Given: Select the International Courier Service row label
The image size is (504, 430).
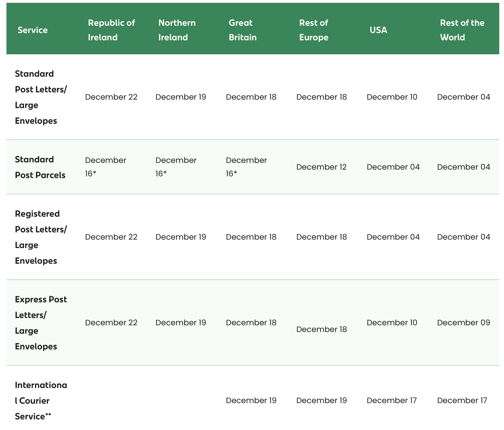Looking at the screenshot, I should (x=41, y=401).
